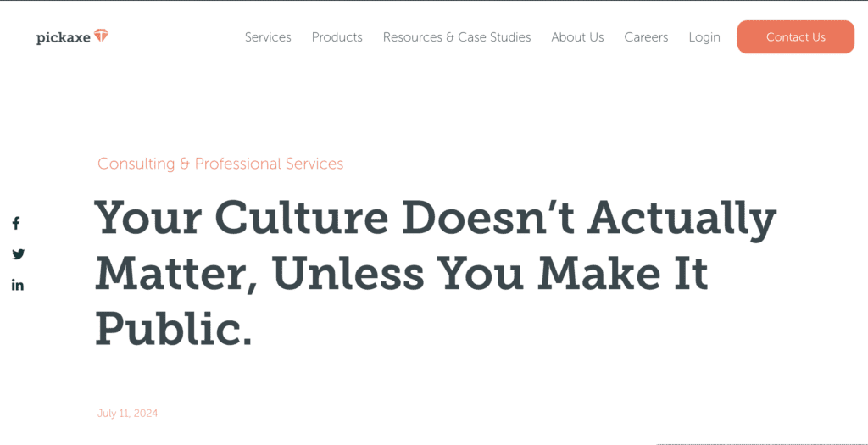The image size is (868, 445).
Task: Click headline line 'Your Culture Doesn't Actually'
Action: [436, 218]
